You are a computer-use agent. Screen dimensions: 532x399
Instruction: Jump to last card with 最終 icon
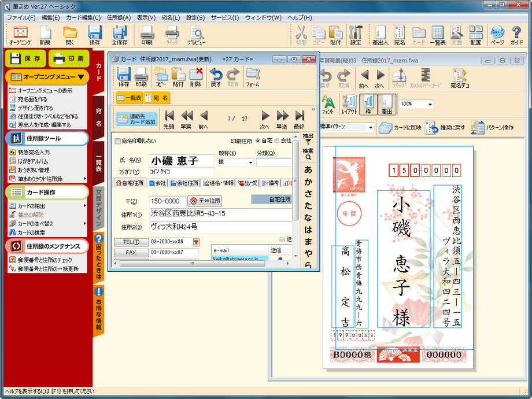(x=299, y=120)
